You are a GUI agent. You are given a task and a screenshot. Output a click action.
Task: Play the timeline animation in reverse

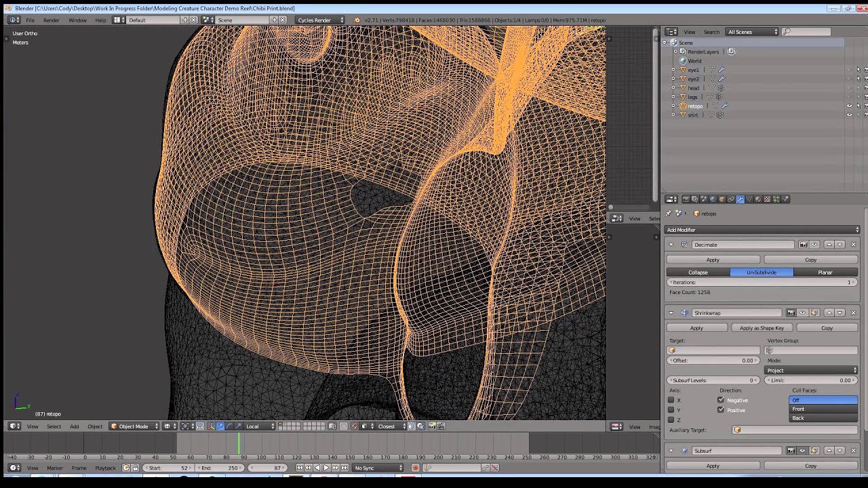coord(317,468)
